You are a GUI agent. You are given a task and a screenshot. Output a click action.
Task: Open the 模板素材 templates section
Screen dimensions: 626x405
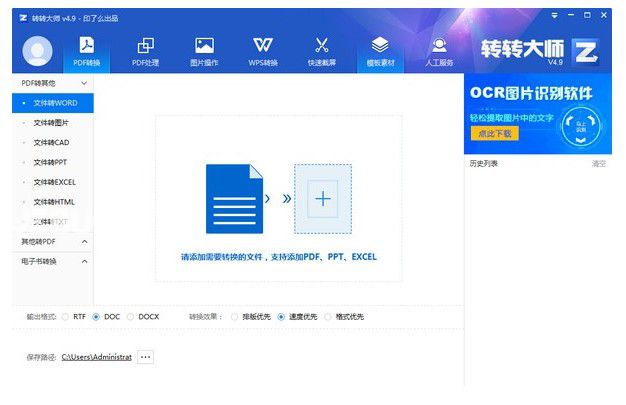(x=380, y=51)
